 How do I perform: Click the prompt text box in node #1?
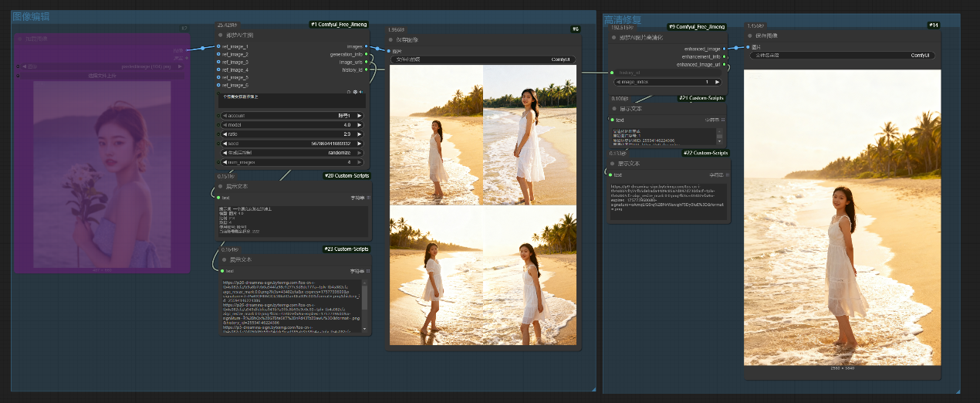[293, 100]
